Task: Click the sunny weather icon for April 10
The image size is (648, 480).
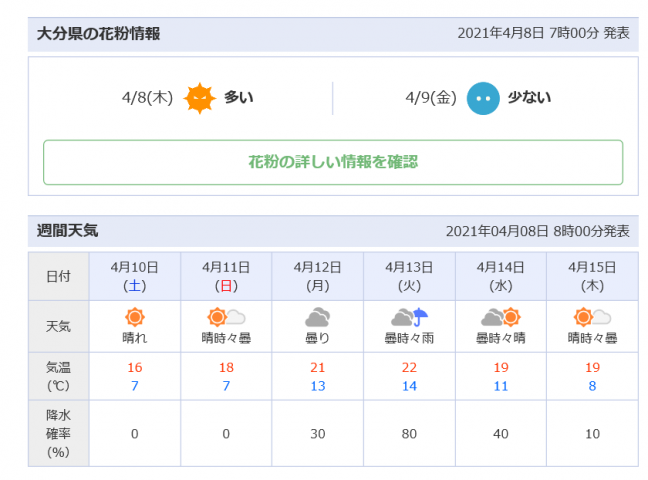Action: click(x=135, y=318)
